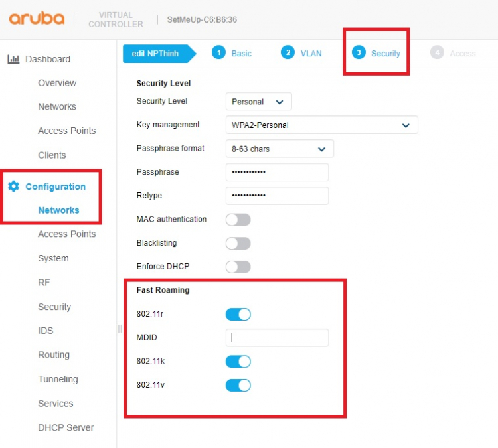The width and height of the screenshot is (498, 448).
Task: Click the Dashboard bar chart icon
Action: pyautogui.click(x=13, y=59)
